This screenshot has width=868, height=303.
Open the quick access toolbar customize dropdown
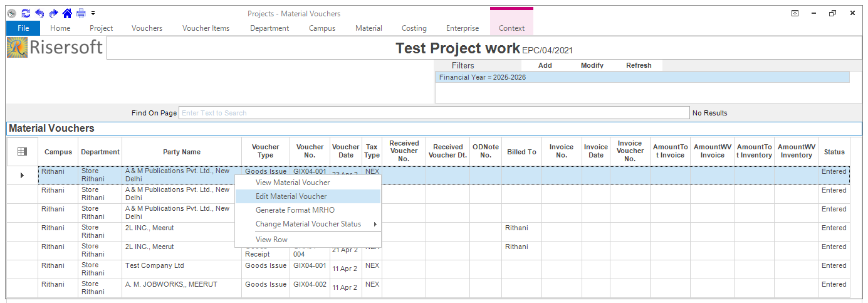point(93,13)
